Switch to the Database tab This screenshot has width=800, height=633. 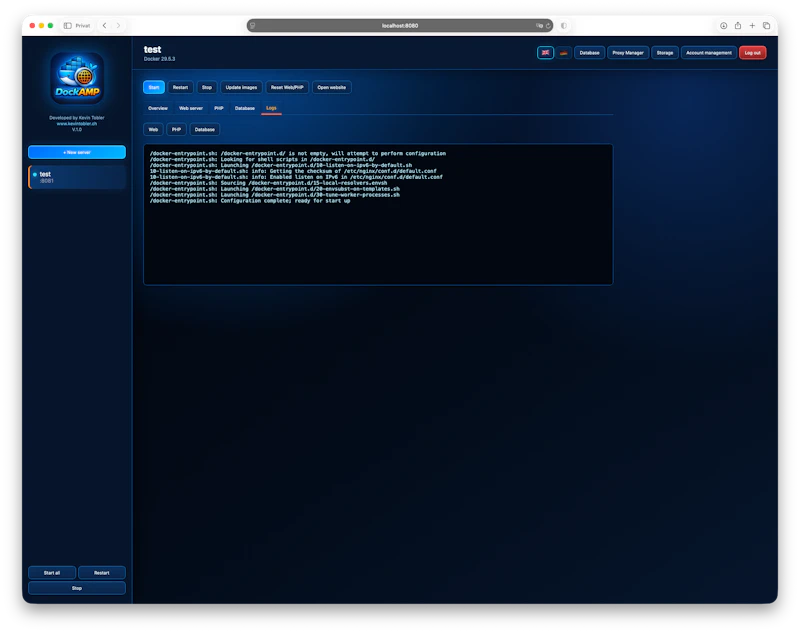pos(244,108)
